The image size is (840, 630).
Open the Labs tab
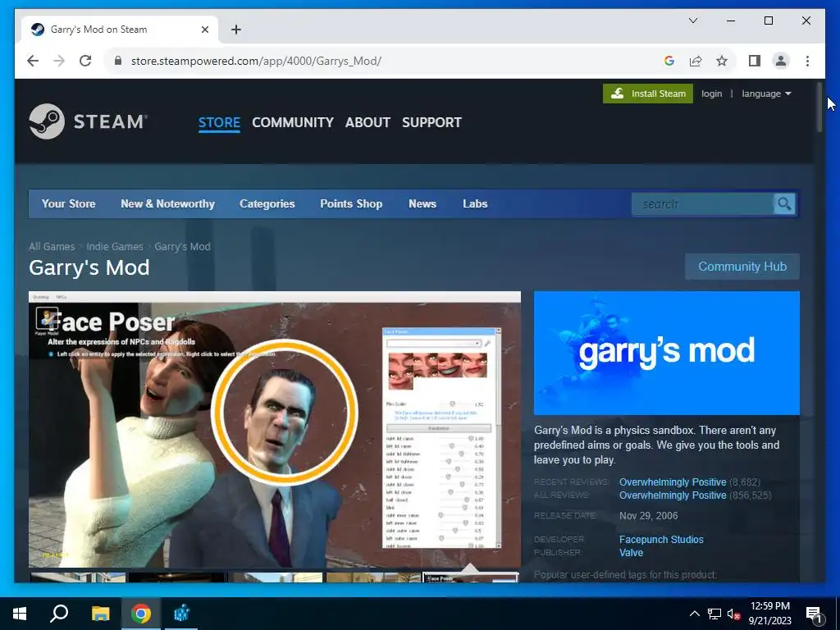(475, 203)
